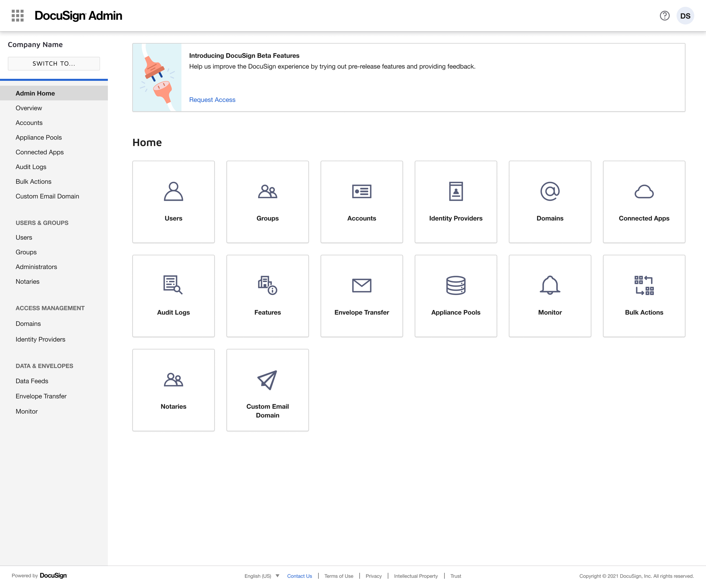
Task: Open the Bulk Actions tile icon
Action: pyautogui.click(x=644, y=285)
